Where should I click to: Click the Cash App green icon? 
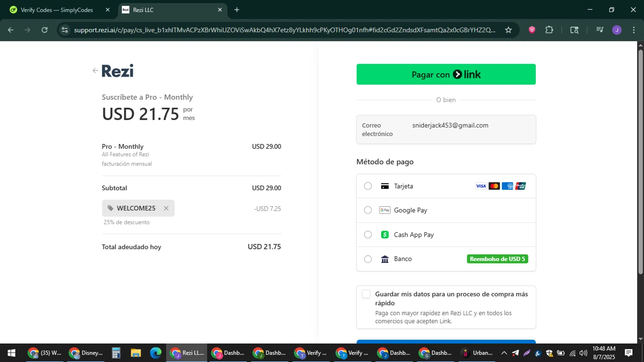click(385, 234)
